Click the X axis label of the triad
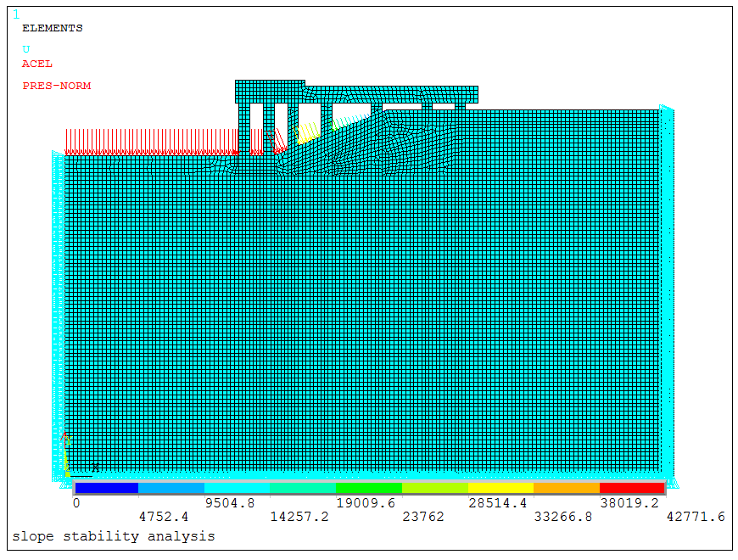The image size is (738, 560). (x=95, y=467)
